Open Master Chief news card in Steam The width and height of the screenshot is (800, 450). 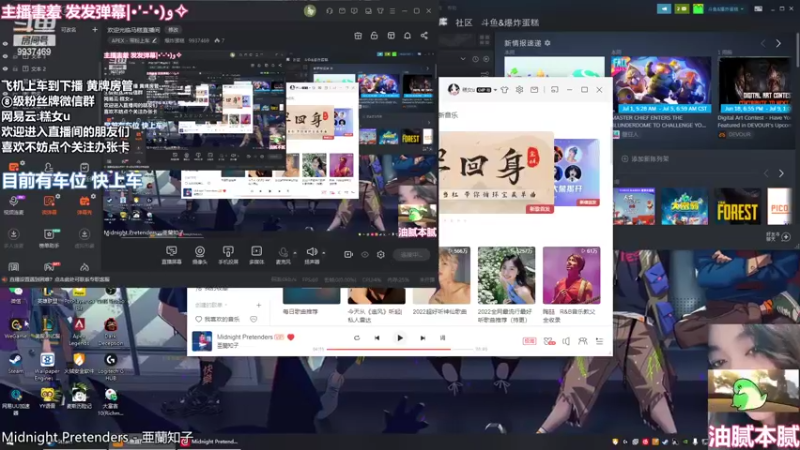pyautogui.click(x=661, y=85)
